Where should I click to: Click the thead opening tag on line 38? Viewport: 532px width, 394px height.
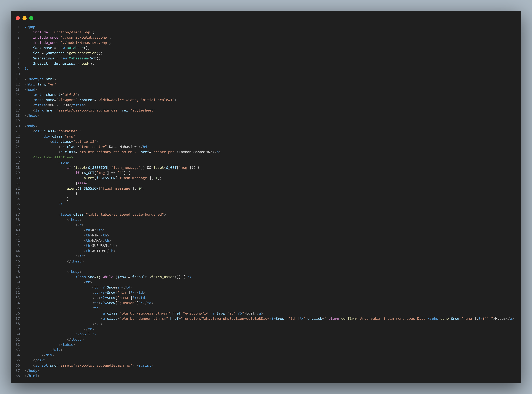coord(74,219)
